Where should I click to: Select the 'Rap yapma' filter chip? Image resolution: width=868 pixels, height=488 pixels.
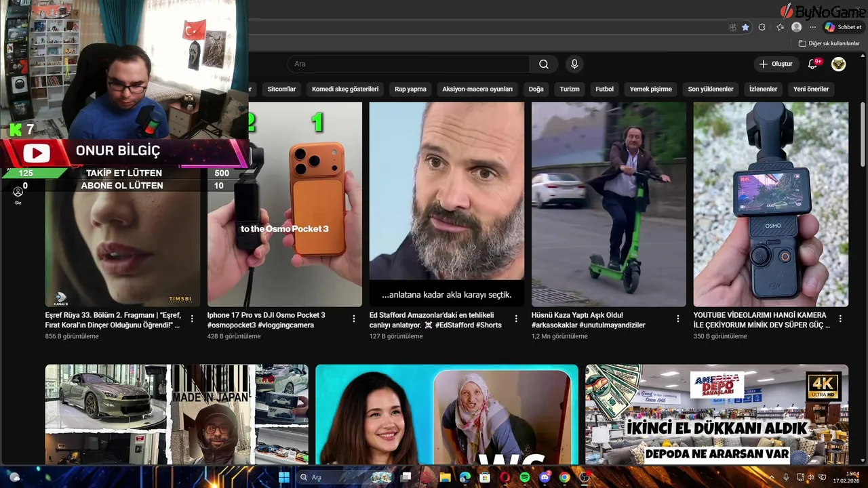(410, 89)
